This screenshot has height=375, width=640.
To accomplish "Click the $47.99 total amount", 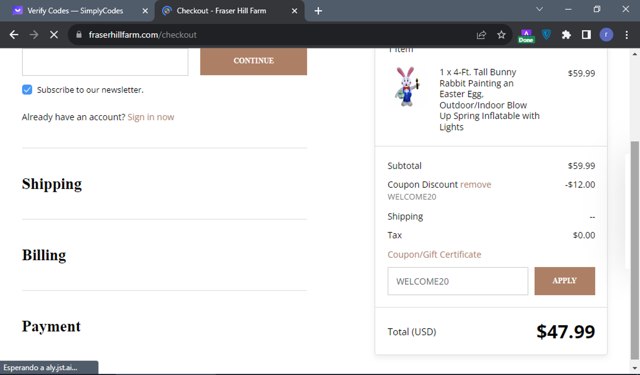I will (565, 331).
